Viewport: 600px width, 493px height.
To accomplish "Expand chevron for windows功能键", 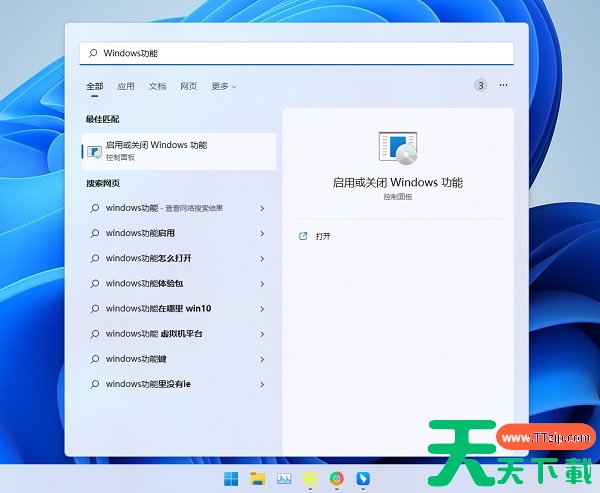I will [x=262, y=359].
